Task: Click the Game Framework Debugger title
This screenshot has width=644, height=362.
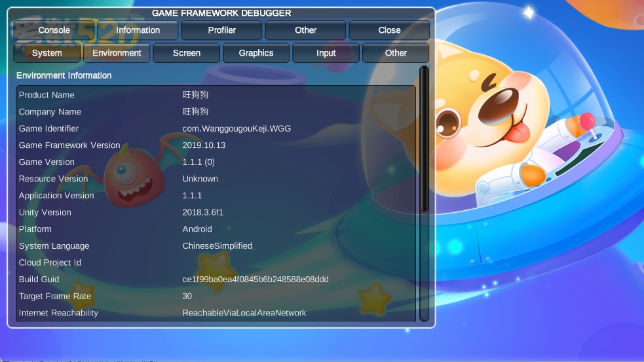Action: point(221,13)
